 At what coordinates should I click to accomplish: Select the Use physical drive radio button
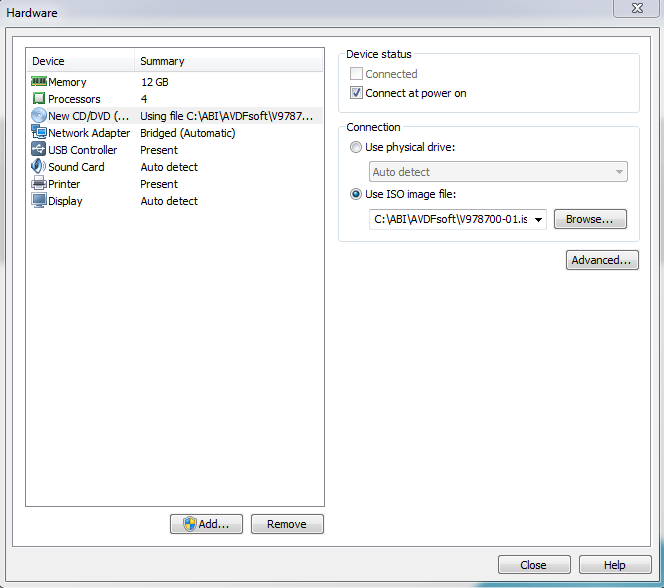coord(357,148)
